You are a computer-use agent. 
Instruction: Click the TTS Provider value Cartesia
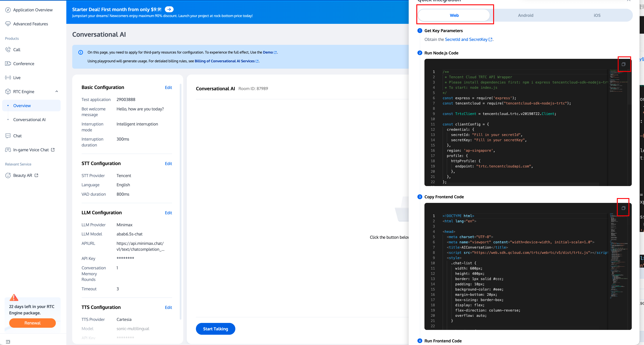click(124, 320)
